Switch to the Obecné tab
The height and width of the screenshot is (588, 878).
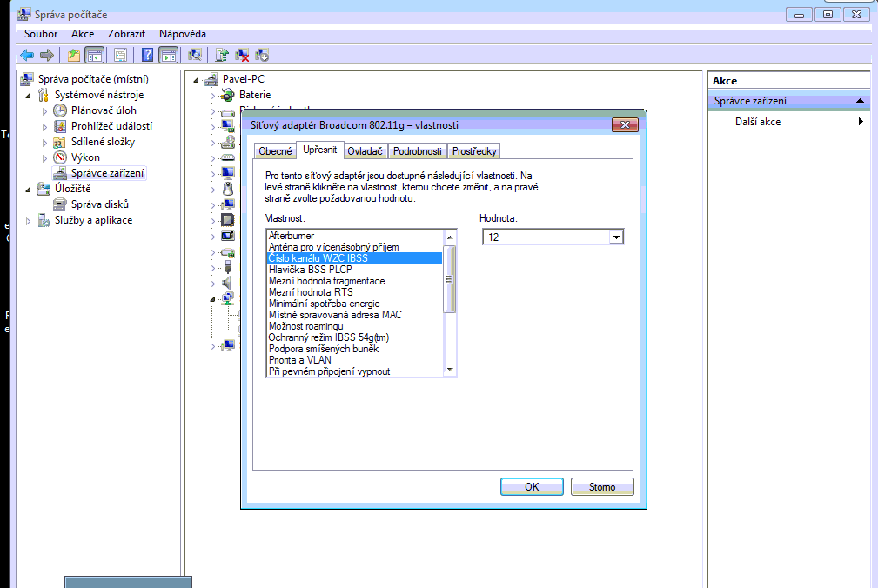click(x=275, y=151)
